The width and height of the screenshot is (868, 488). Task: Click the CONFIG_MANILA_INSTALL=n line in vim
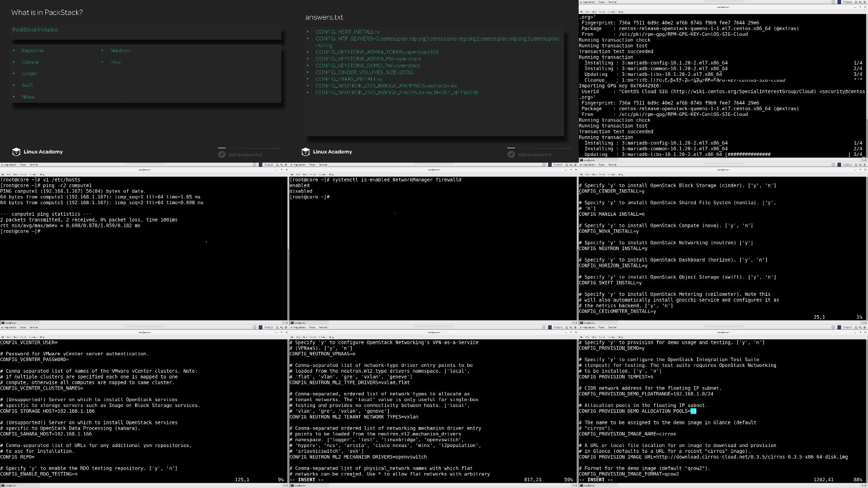tap(611, 214)
